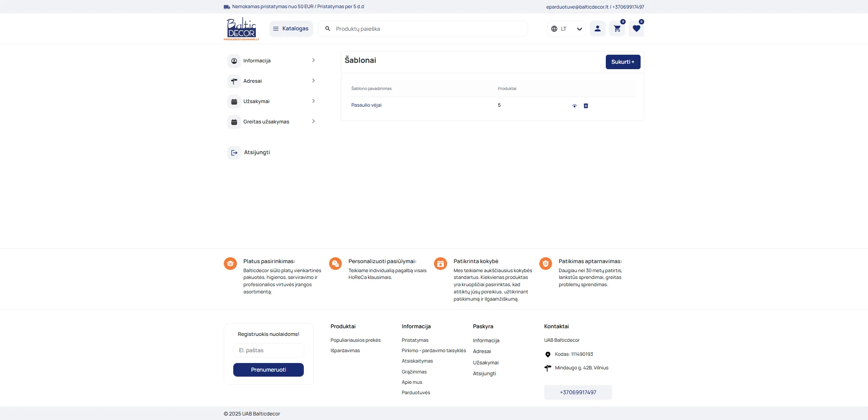This screenshot has width=868, height=420.
Task: Open the wishlist heart icon
Action: [637, 28]
